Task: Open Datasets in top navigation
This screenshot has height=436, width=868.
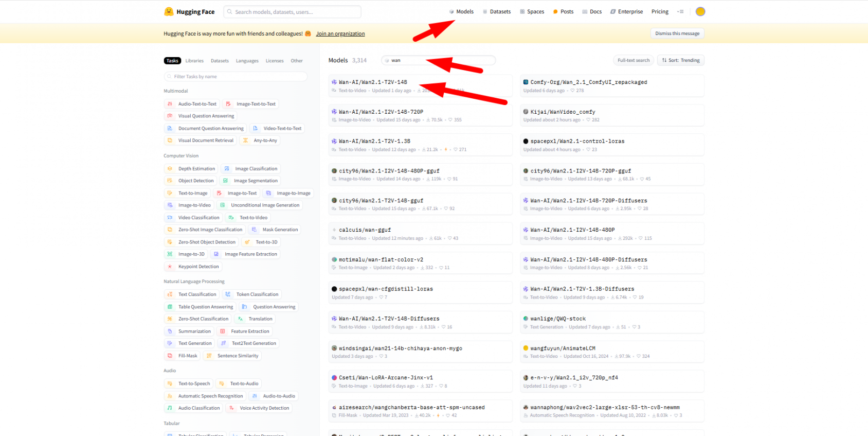Action: pos(497,11)
